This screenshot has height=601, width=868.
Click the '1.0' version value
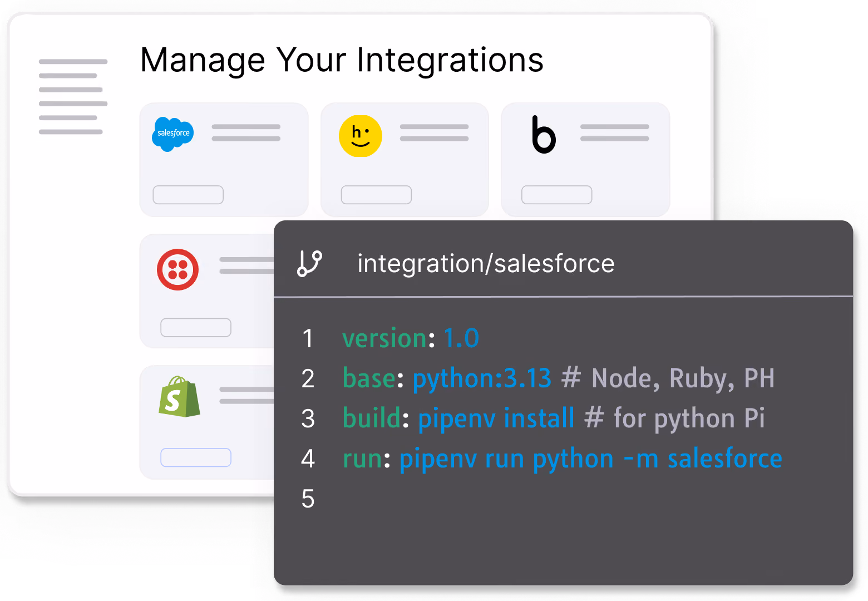coord(461,338)
